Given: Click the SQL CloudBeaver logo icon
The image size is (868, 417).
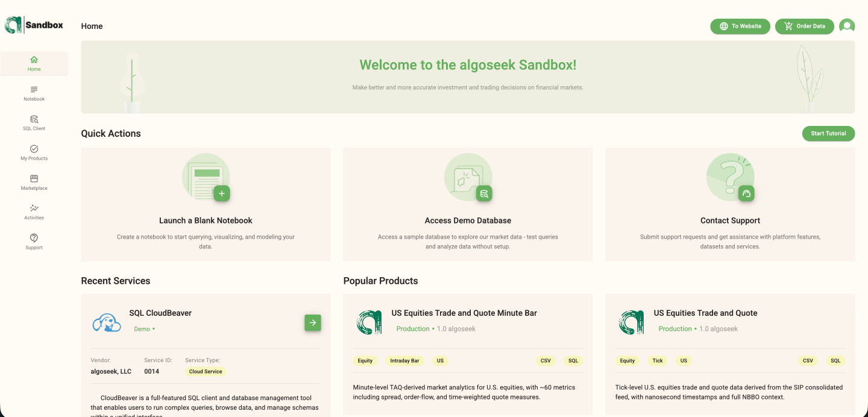Looking at the screenshot, I should (x=107, y=322).
